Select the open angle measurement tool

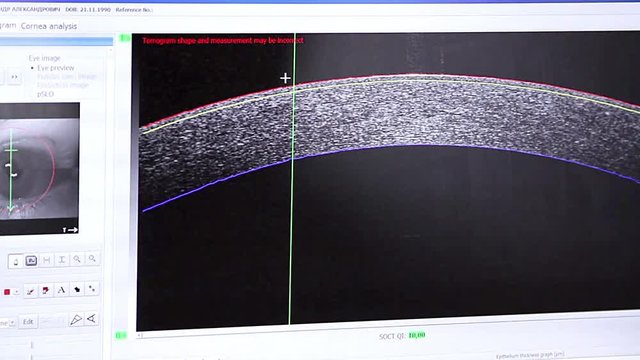[x=91, y=319]
